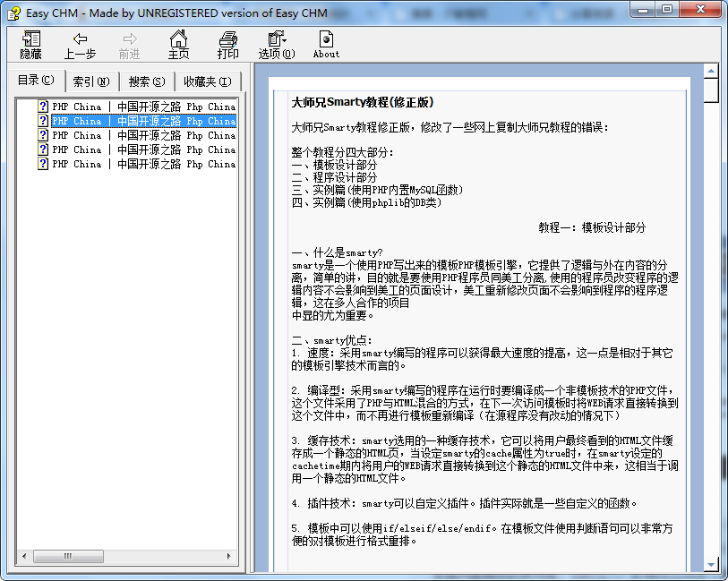Click the 打印 (Print) icon
This screenshot has height=581, width=728.
pyautogui.click(x=227, y=43)
